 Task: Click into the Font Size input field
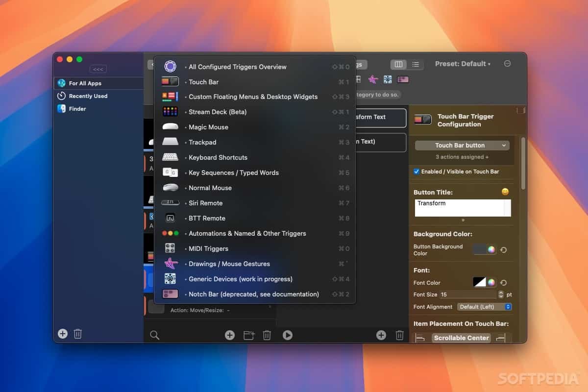coord(467,294)
